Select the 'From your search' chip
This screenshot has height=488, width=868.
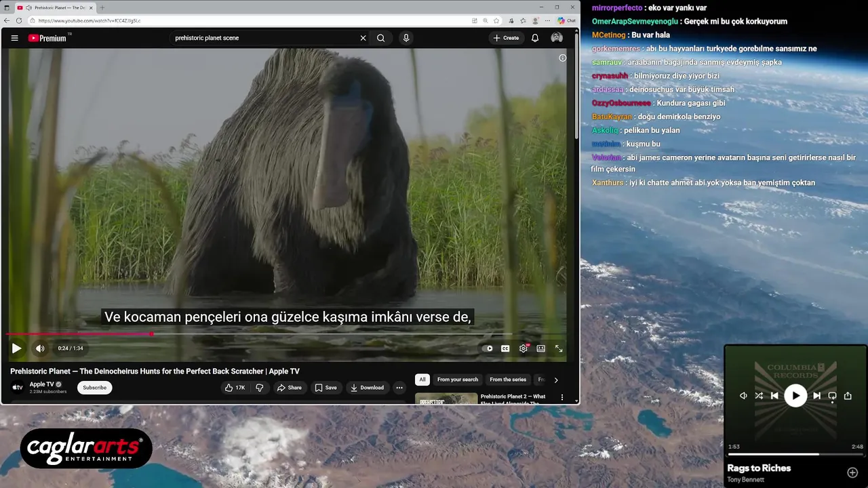tap(458, 380)
